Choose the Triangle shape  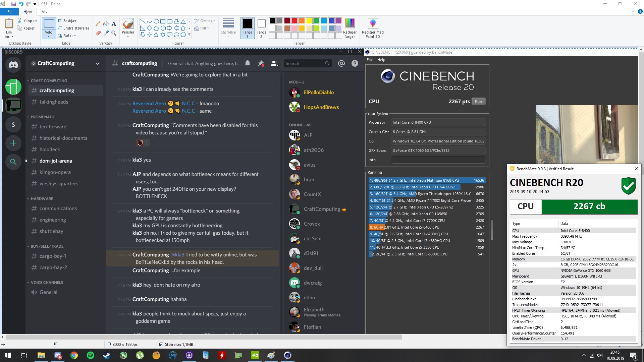pyautogui.click(x=183, y=21)
